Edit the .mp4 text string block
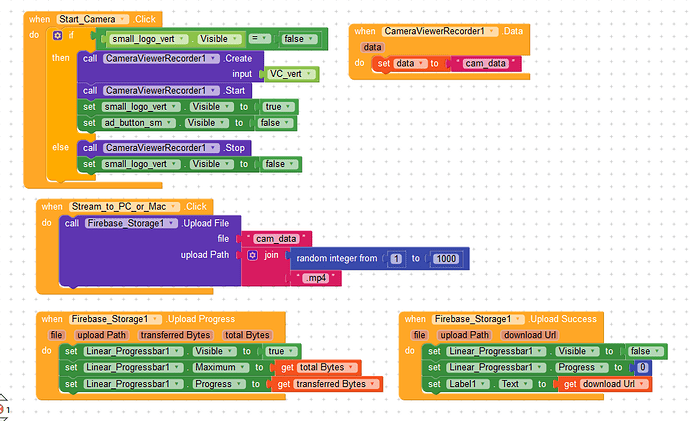This screenshot has width=690, height=421. (x=316, y=278)
